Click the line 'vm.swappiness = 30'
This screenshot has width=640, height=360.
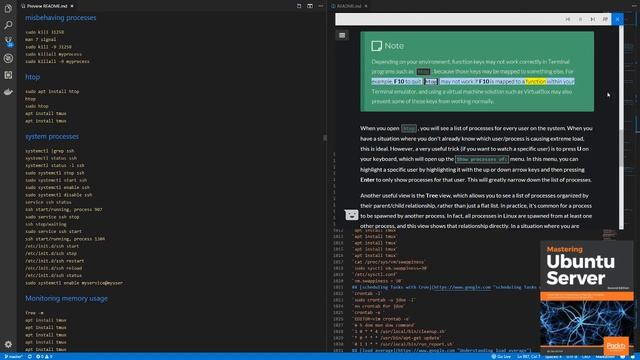point(378,281)
